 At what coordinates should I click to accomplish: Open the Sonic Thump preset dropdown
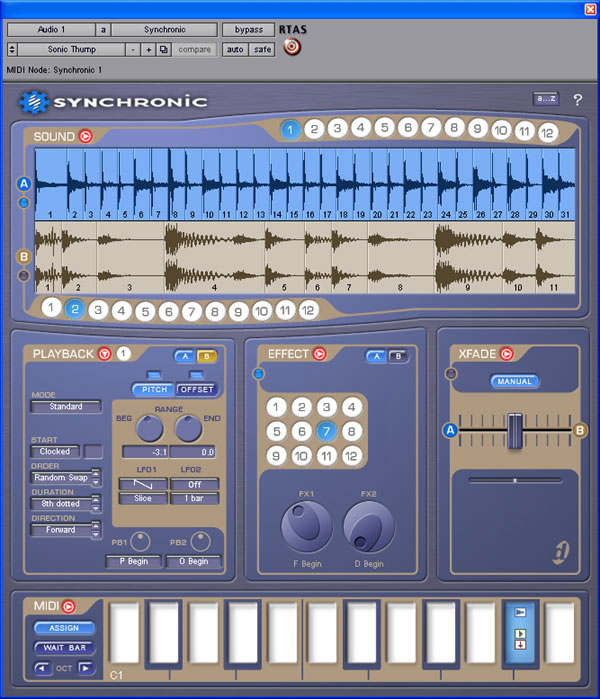[71, 49]
